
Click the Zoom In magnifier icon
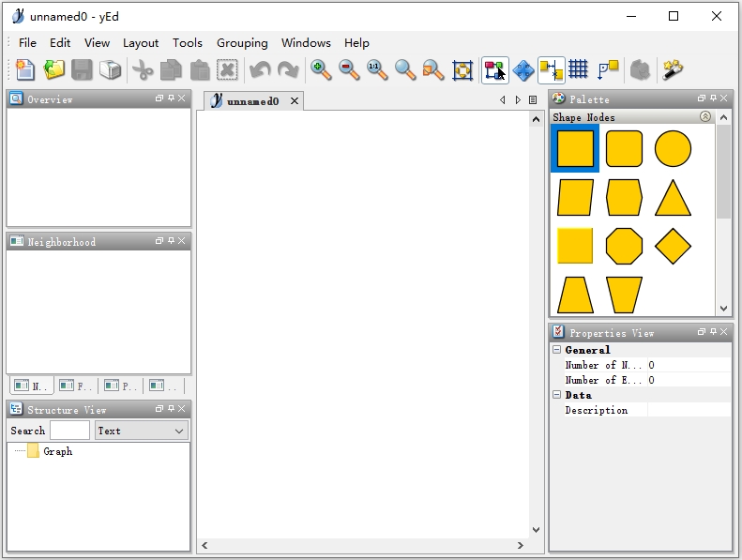click(321, 69)
